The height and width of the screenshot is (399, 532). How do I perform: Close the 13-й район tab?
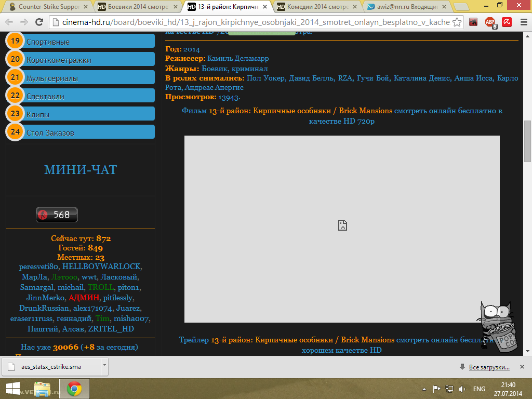pos(264,6)
